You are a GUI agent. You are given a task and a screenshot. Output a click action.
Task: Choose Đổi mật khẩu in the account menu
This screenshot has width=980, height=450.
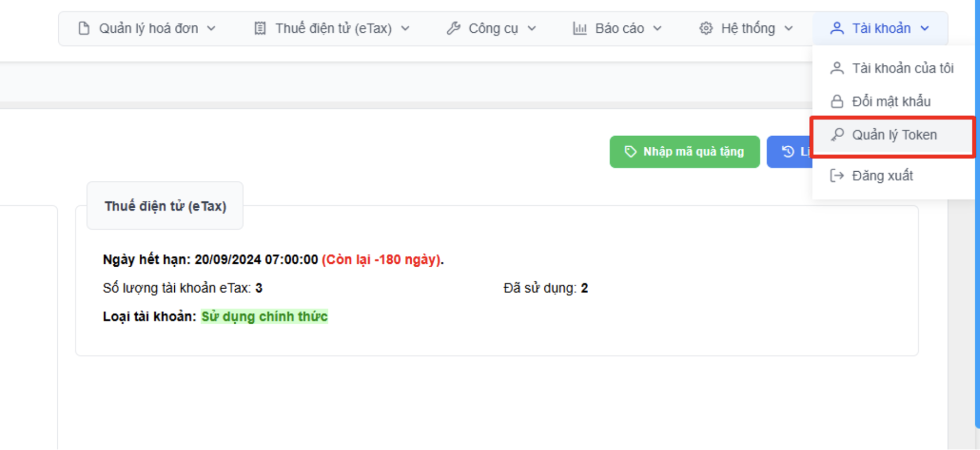[x=891, y=101]
